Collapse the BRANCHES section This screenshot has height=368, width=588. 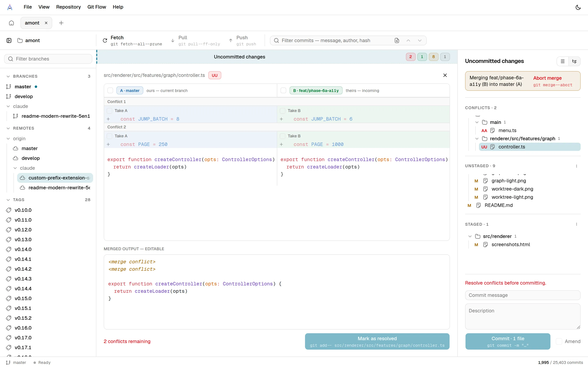tap(8, 76)
